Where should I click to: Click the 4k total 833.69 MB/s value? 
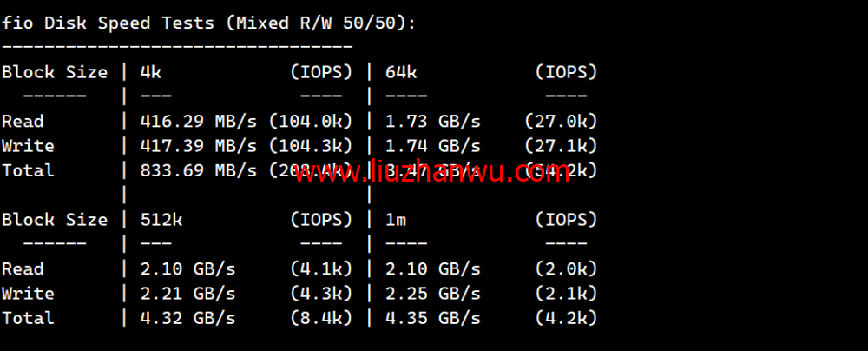(x=198, y=171)
